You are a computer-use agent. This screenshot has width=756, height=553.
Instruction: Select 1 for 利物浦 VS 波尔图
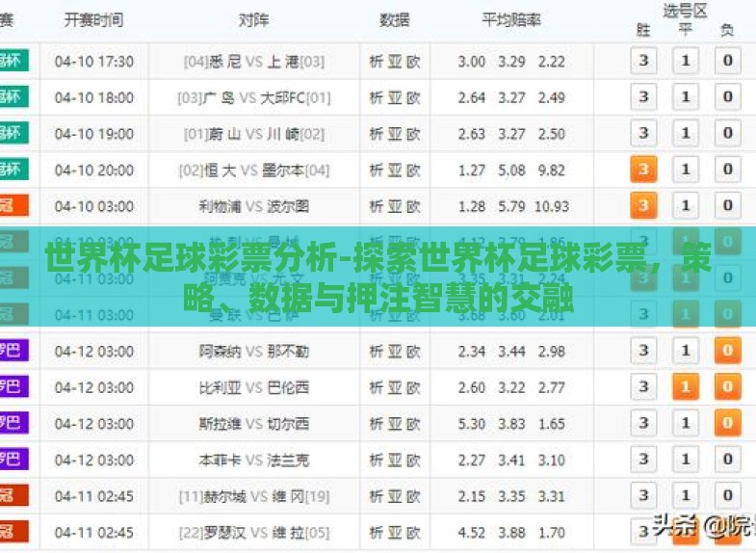686,205
